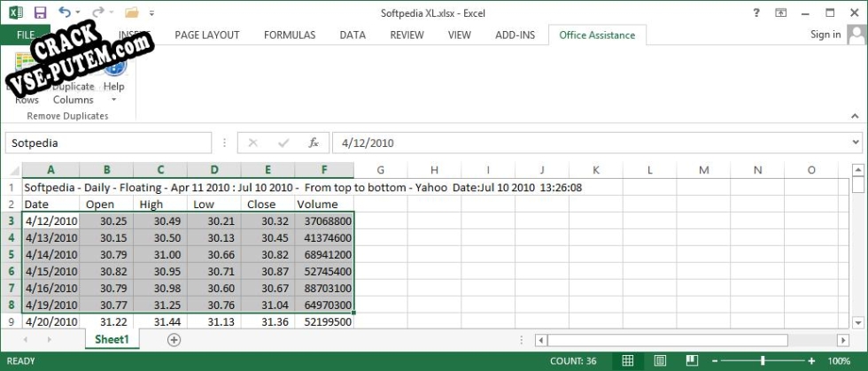Open the Formulas tab
This screenshot has height=371, width=868.
tap(290, 35)
